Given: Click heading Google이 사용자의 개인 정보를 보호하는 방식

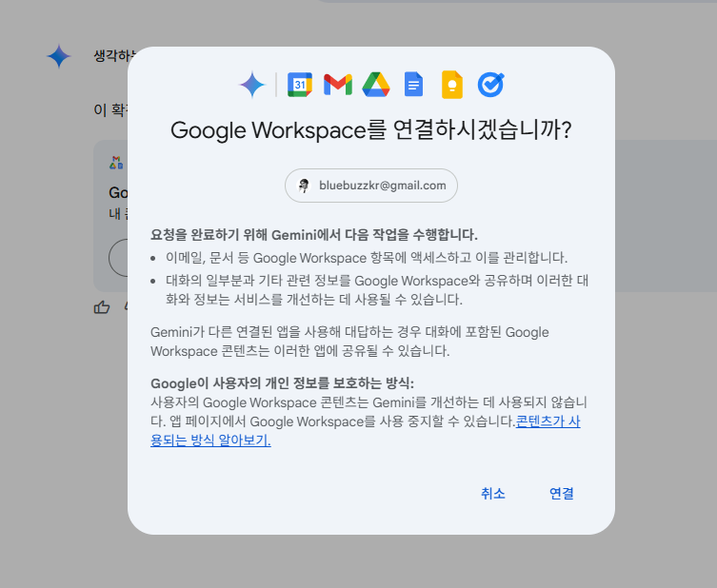Looking at the screenshot, I should click(x=282, y=383).
